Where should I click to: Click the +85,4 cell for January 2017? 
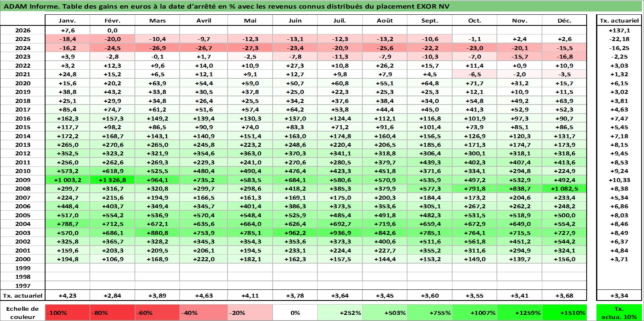(x=67, y=109)
